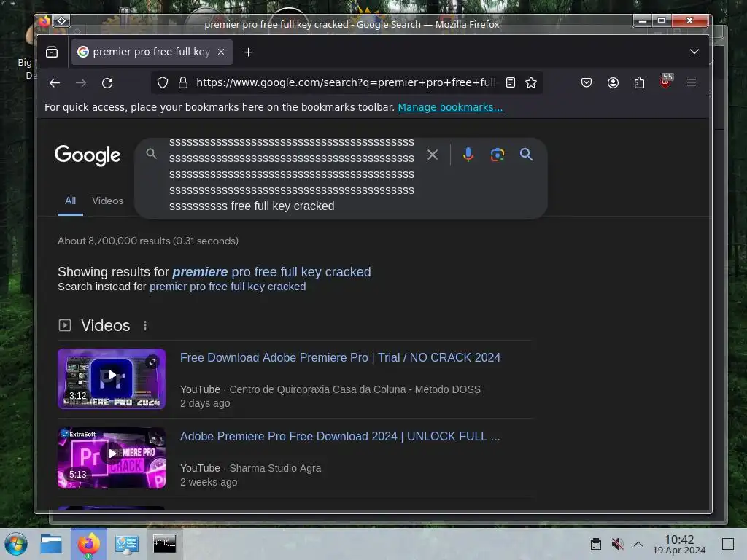Open the Windows-style Start menu
The image size is (747, 560).
(x=16, y=544)
